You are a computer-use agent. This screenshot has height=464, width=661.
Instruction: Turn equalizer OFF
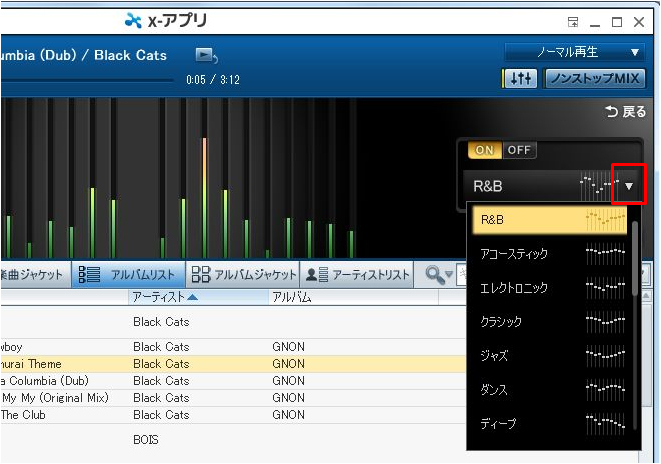518,150
